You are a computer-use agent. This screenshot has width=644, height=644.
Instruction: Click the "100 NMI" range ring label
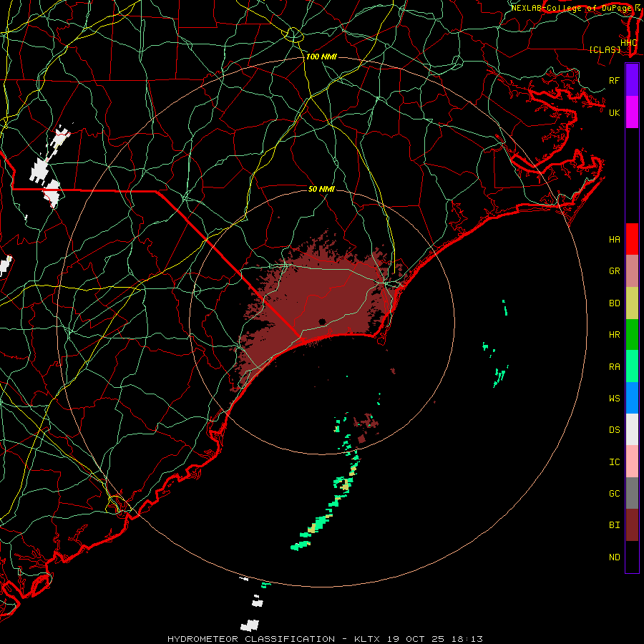(x=321, y=57)
